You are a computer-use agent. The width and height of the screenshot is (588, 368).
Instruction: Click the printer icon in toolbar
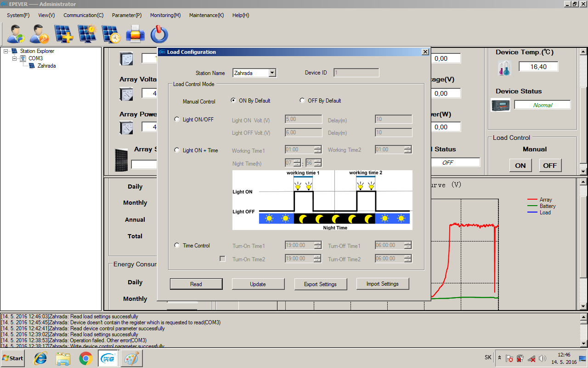click(x=135, y=34)
